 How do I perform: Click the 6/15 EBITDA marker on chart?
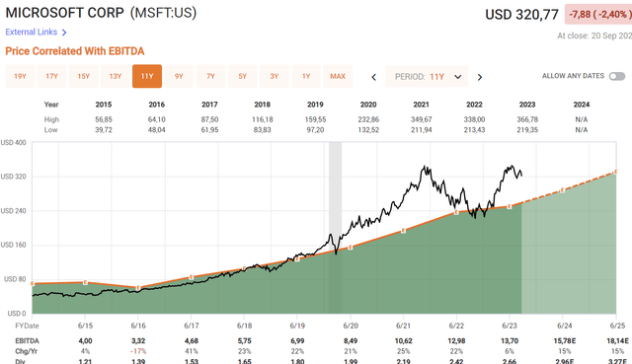pos(85,282)
